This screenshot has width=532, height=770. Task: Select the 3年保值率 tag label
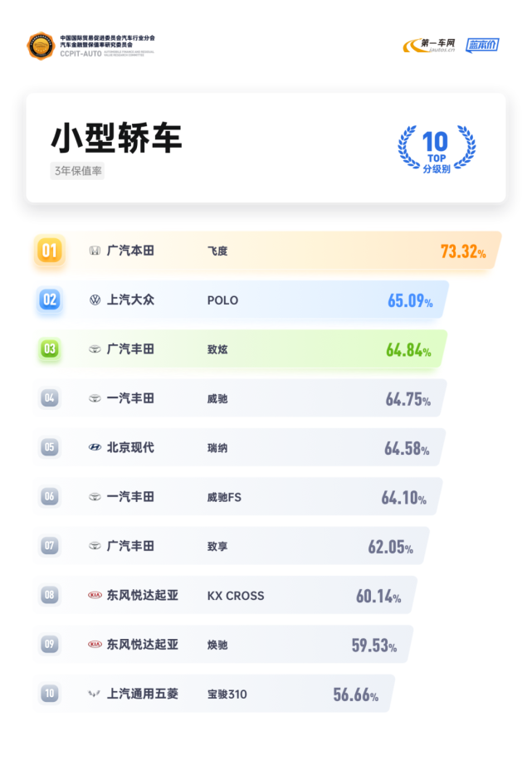(78, 171)
